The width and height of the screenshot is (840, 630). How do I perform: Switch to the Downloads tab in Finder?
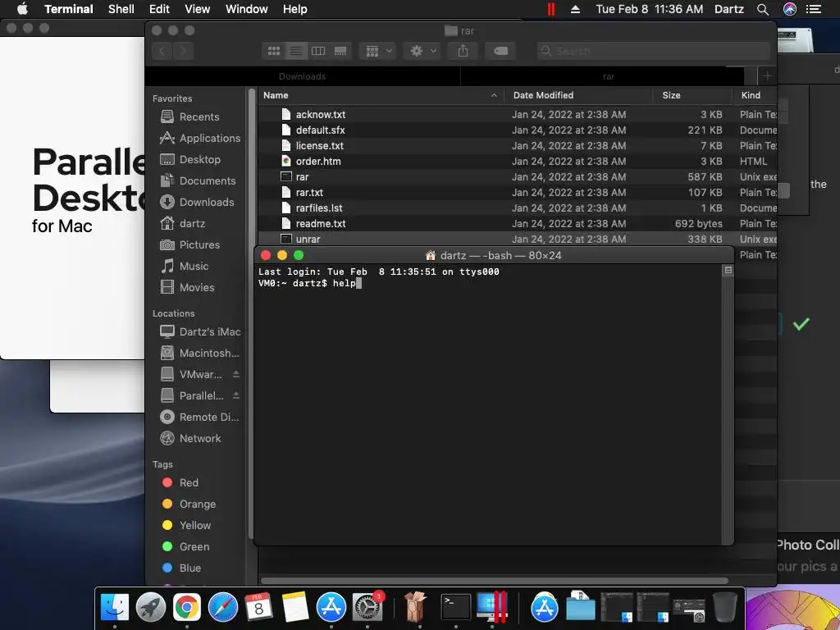302,76
